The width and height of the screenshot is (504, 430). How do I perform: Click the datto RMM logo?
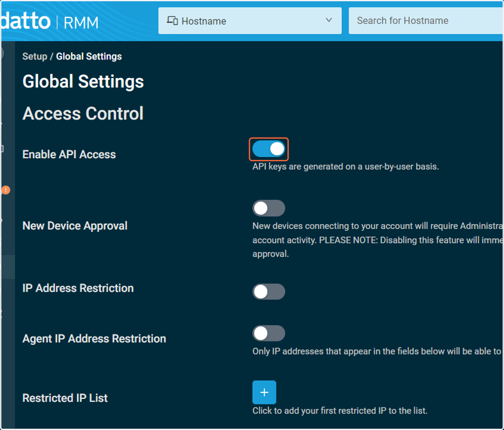point(50,21)
